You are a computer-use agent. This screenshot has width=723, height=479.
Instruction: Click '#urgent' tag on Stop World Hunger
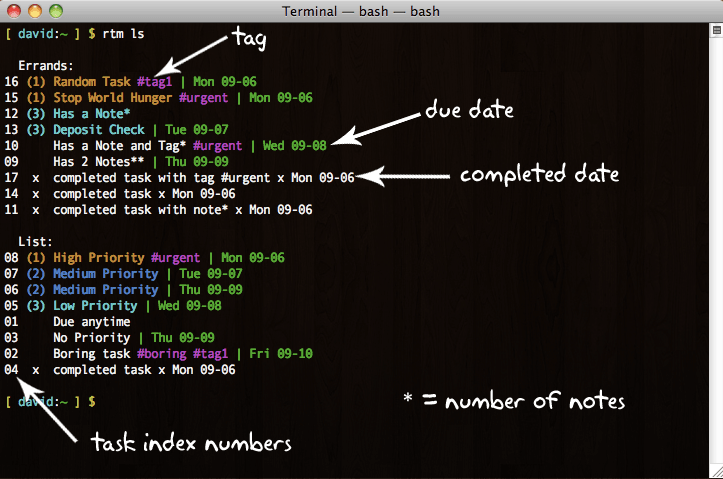tap(203, 98)
